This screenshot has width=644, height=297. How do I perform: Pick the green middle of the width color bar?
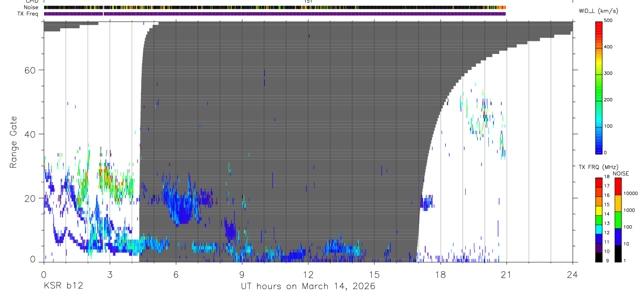(x=598, y=89)
